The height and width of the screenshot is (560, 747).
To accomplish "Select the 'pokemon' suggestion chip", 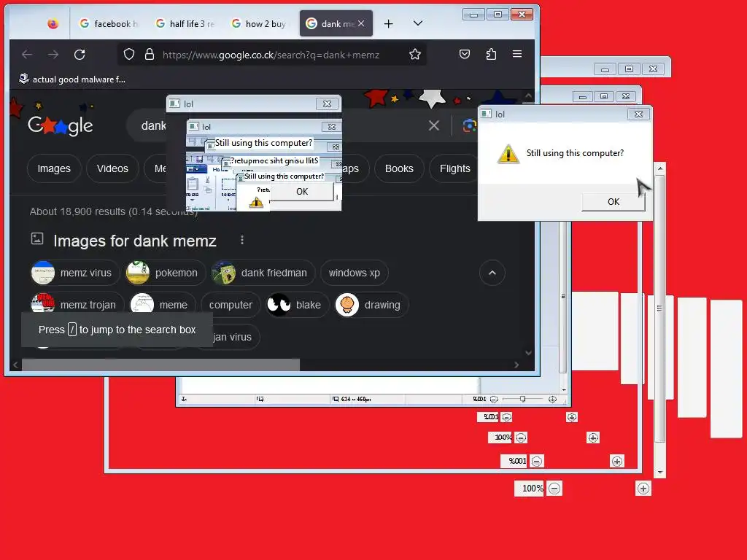I will 165,273.
